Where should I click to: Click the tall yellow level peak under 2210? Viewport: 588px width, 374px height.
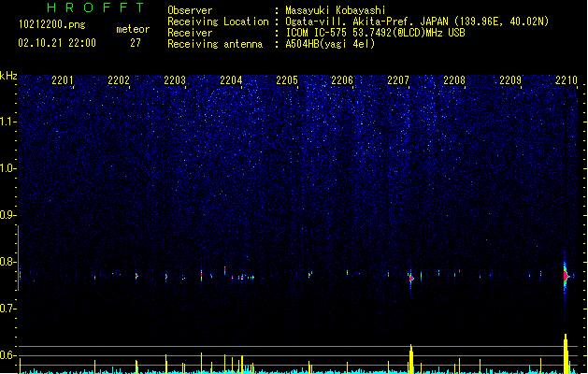[x=566, y=353]
